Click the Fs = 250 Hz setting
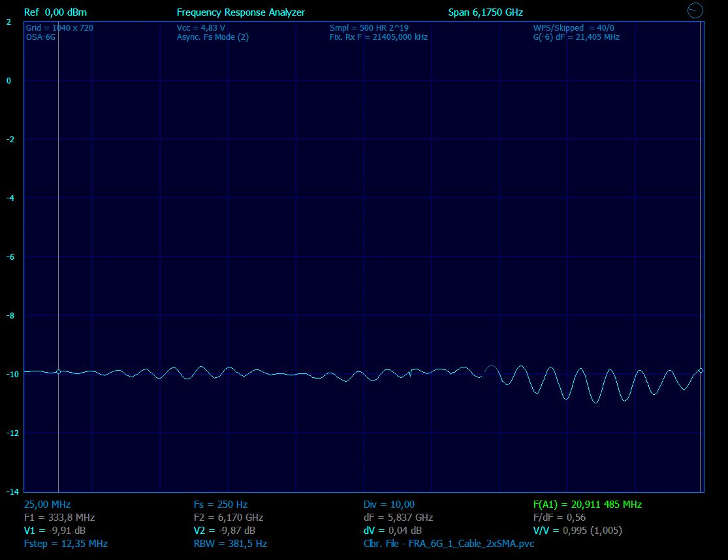 pos(220,505)
